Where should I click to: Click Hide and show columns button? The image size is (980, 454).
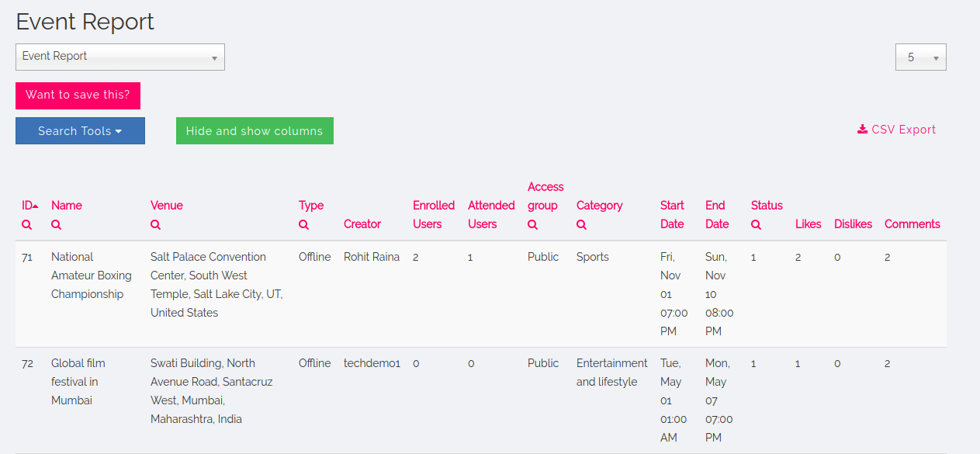[x=255, y=131]
